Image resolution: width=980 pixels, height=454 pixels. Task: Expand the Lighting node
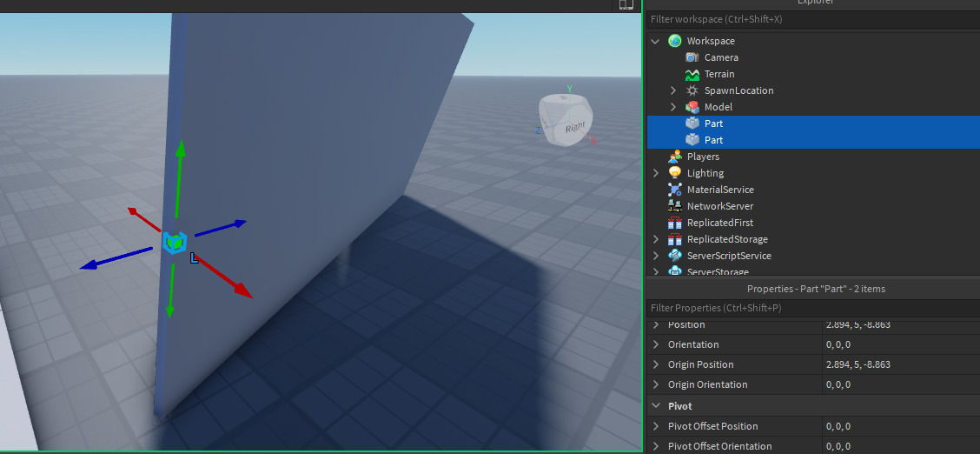pos(655,173)
